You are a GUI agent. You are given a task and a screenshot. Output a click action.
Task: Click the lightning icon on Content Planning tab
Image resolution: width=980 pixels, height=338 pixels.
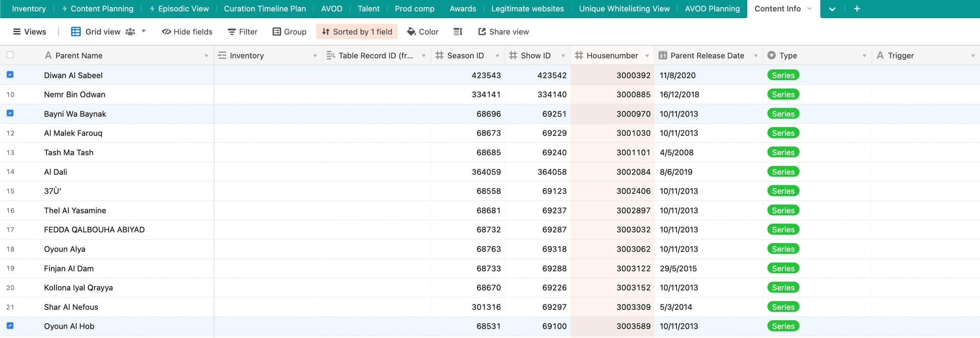[x=64, y=9]
